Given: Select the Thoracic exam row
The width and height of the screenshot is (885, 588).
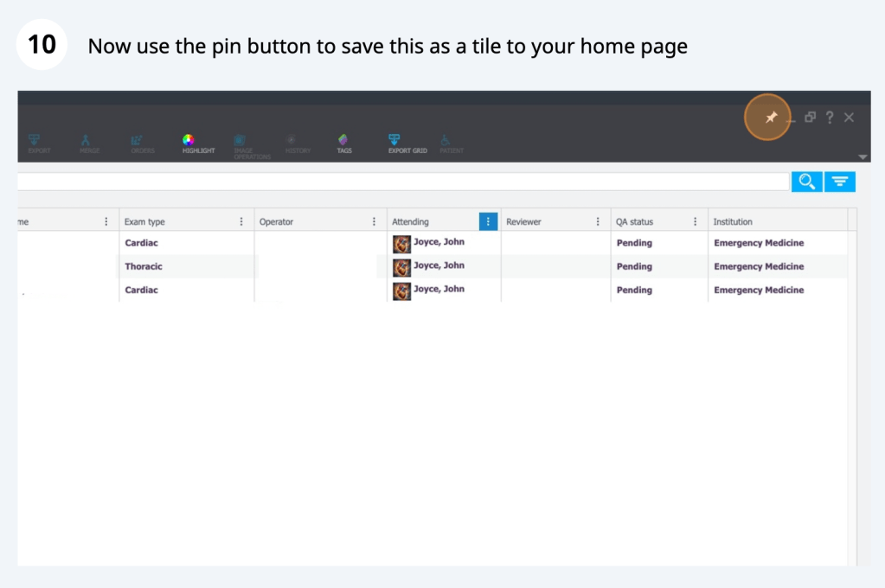Looking at the screenshot, I should 144,266.
